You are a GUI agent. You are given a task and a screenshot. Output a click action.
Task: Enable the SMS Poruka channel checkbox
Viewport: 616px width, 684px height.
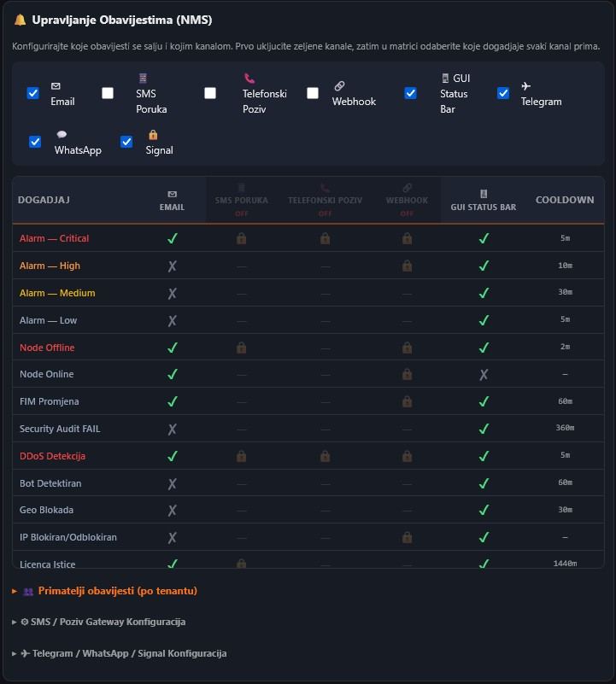[x=108, y=93]
